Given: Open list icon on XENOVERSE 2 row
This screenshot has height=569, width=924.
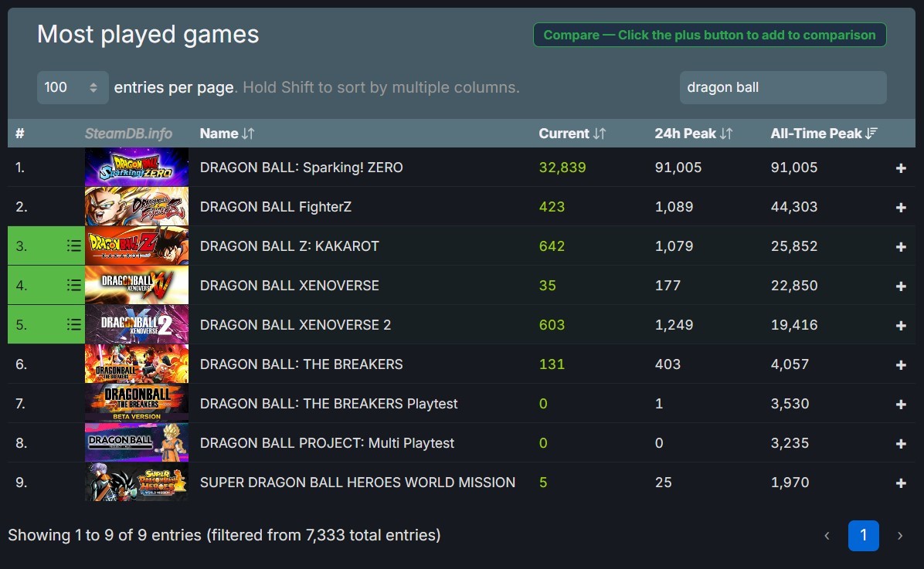Looking at the screenshot, I should 73,324.
